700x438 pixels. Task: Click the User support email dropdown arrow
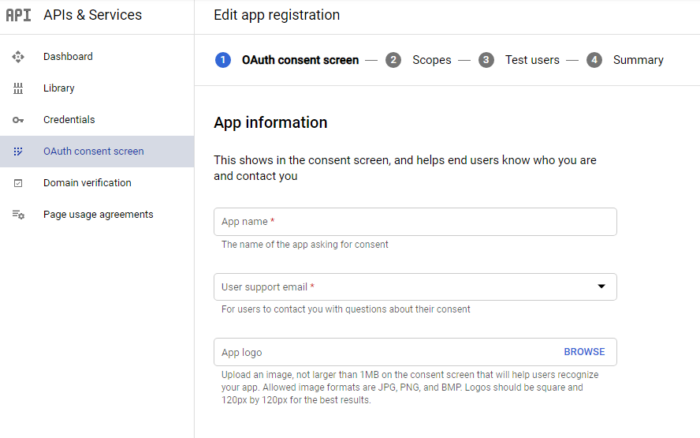click(x=601, y=286)
